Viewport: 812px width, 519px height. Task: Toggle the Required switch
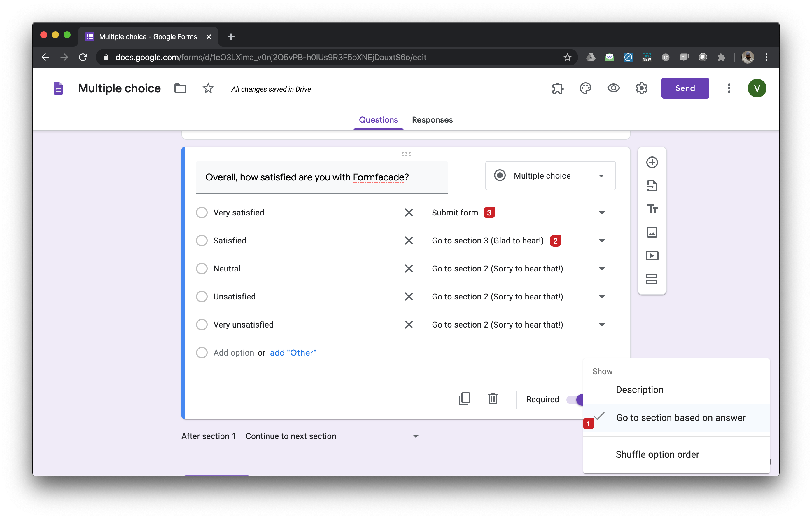click(x=575, y=400)
